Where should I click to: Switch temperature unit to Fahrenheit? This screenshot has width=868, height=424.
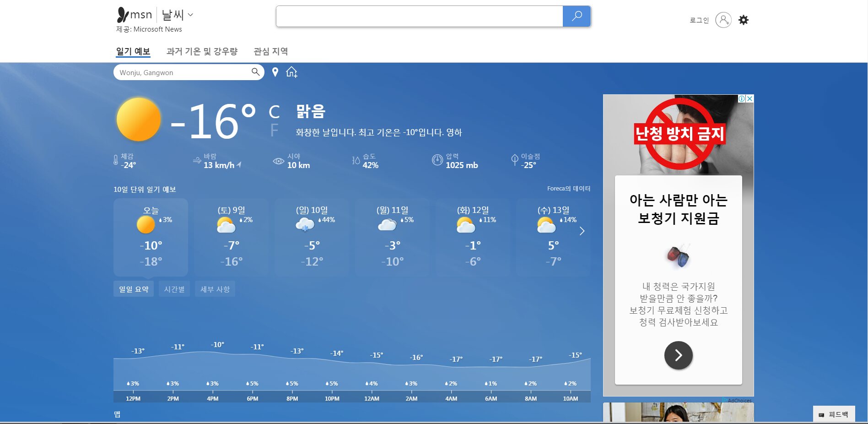point(274,130)
